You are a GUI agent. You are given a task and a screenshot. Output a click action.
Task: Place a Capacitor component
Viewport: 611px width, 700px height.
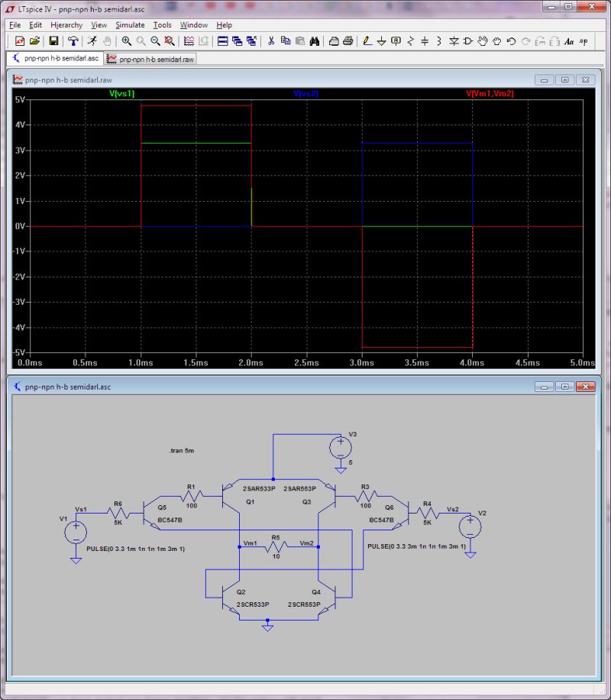(423, 41)
